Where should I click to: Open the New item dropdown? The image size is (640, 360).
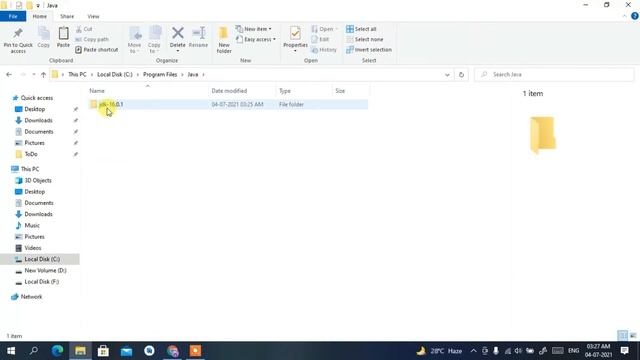253,29
